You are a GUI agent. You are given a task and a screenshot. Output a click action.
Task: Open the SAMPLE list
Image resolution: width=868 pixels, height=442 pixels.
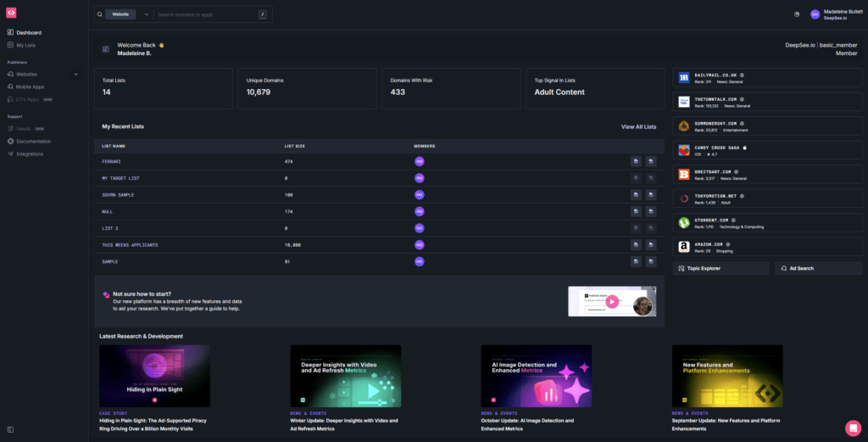click(x=110, y=261)
